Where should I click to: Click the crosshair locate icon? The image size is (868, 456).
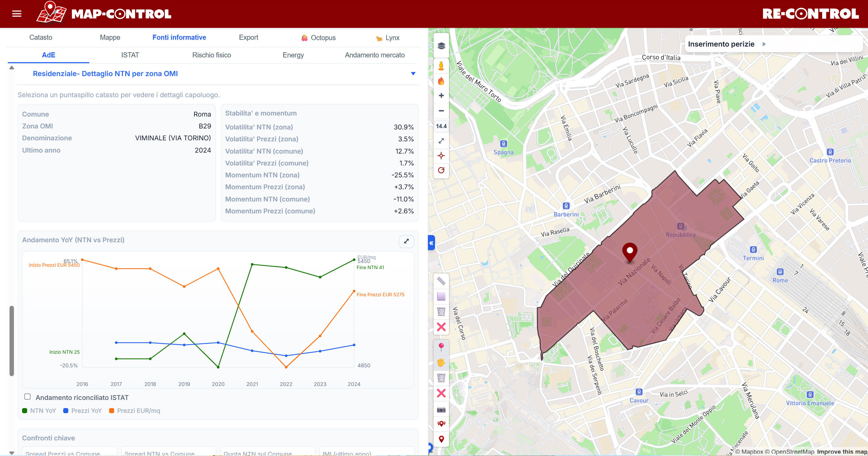pos(441,156)
